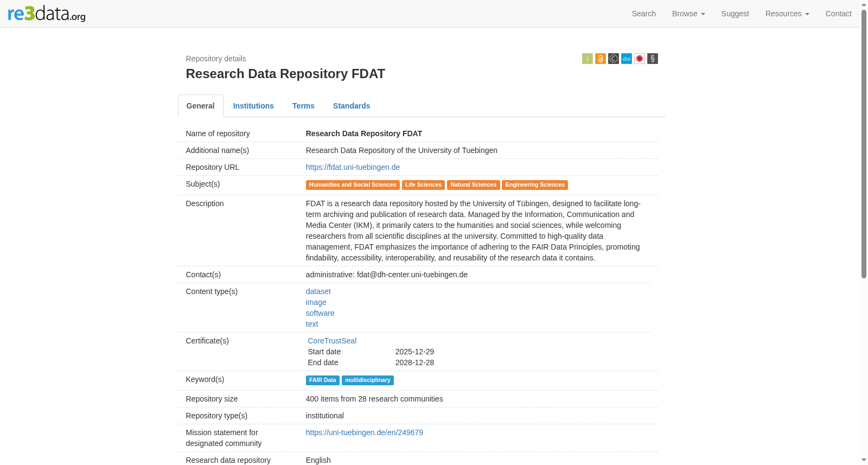Switch to the Institutions tab
The height and width of the screenshot is (465, 868).
pos(253,106)
